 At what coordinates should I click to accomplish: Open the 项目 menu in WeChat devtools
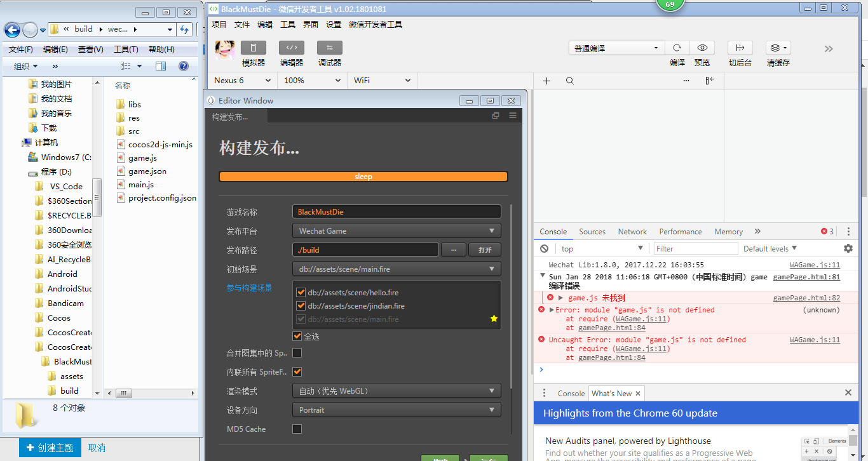pos(219,25)
